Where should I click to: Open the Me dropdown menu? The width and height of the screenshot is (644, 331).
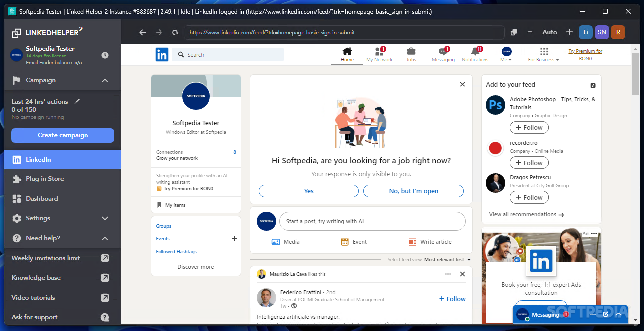[x=507, y=55]
